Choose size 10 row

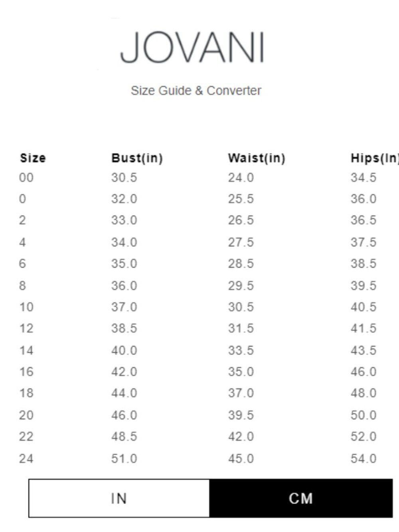click(x=199, y=307)
